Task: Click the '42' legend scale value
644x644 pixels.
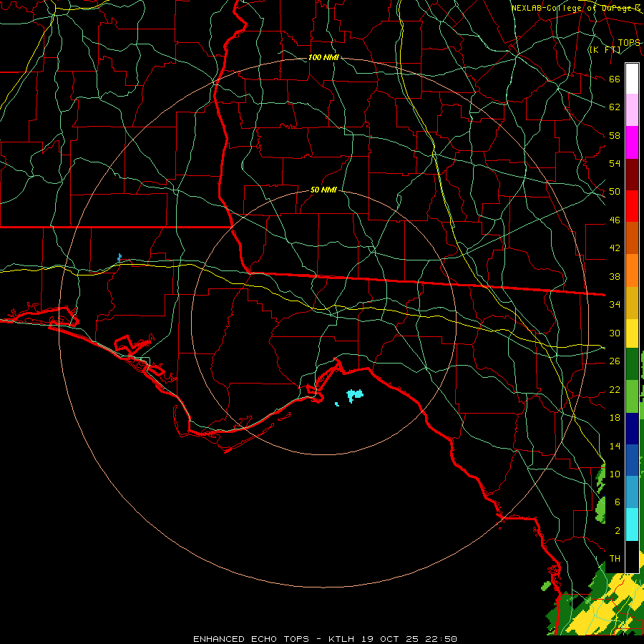Action: 615,248
